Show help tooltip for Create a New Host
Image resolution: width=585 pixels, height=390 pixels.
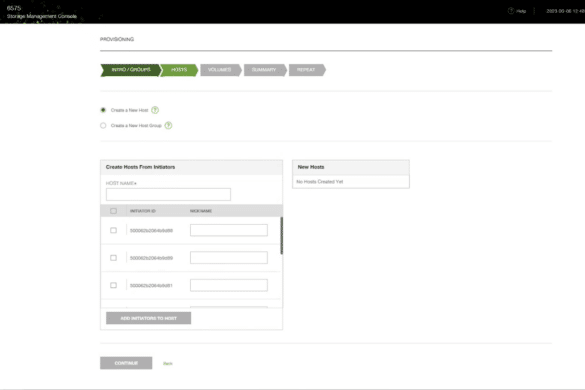155,110
